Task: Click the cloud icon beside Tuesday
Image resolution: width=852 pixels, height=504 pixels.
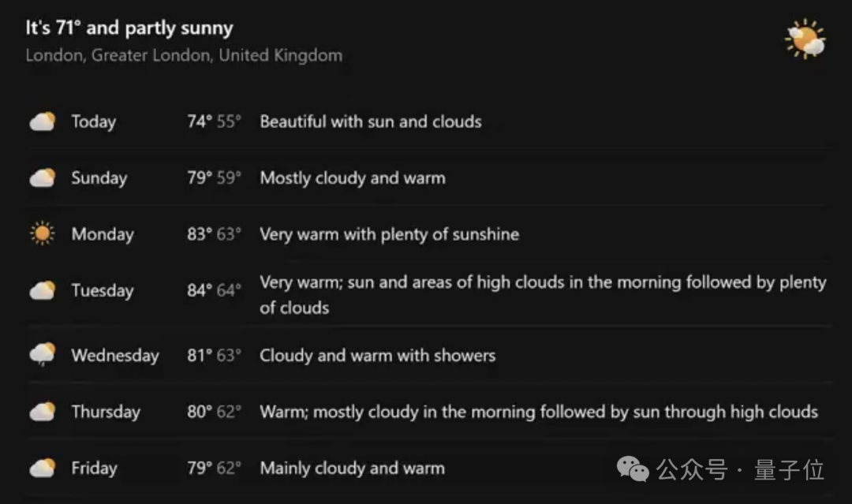Action: pos(43,290)
